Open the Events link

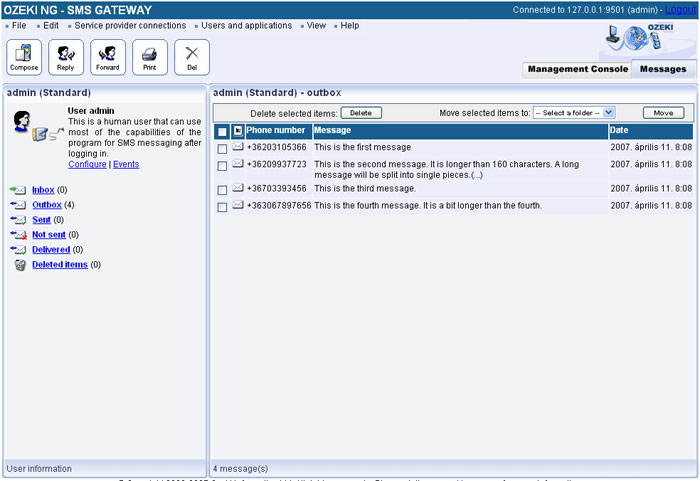tap(126, 164)
